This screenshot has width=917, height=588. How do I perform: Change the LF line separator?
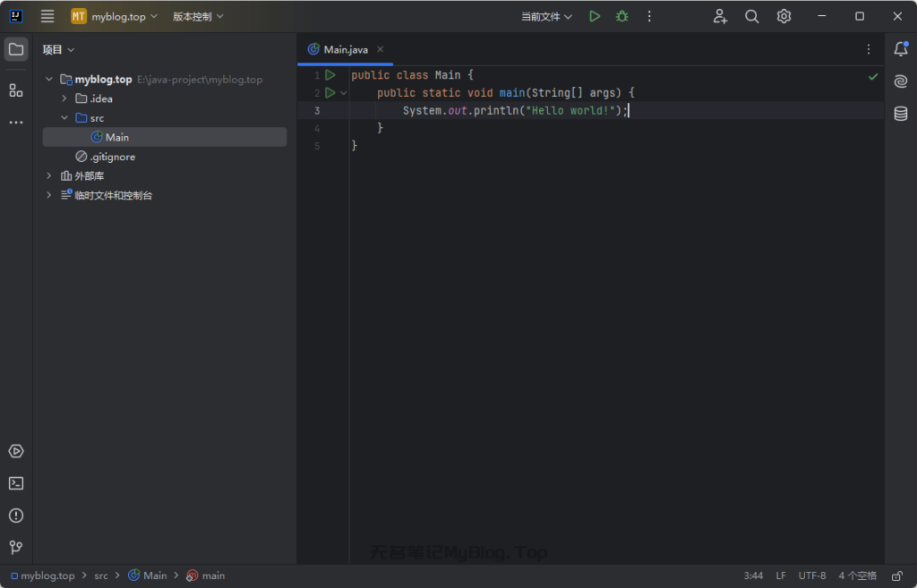[x=781, y=575]
